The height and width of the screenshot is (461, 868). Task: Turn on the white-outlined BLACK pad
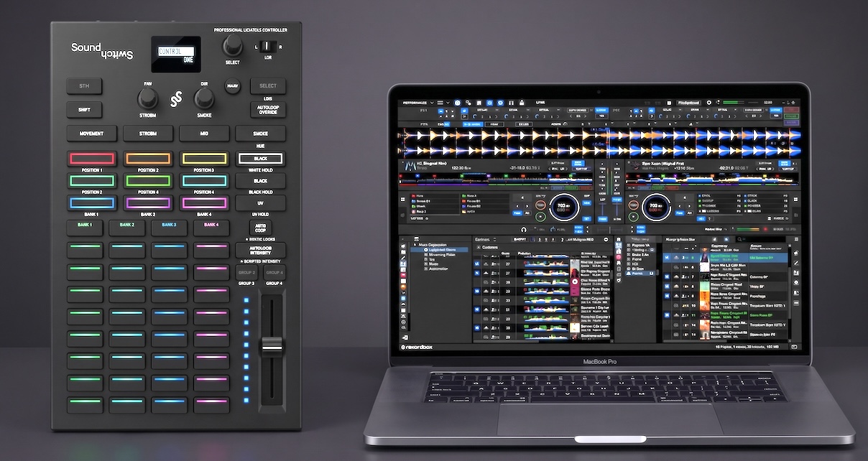click(260, 159)
